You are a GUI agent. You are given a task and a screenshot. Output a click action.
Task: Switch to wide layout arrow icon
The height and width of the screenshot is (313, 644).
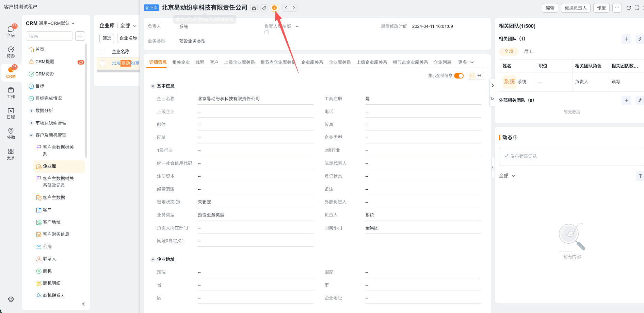tap(480, 75)
